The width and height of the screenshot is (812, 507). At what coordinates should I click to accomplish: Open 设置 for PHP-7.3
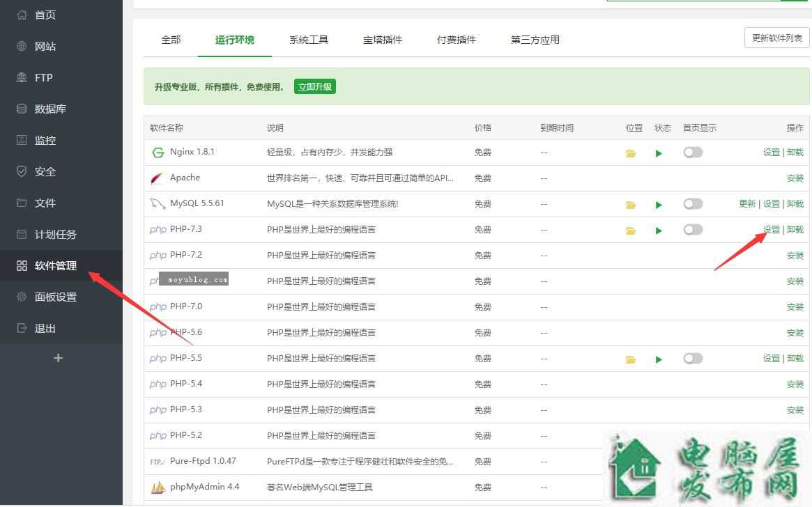(771, 229)
